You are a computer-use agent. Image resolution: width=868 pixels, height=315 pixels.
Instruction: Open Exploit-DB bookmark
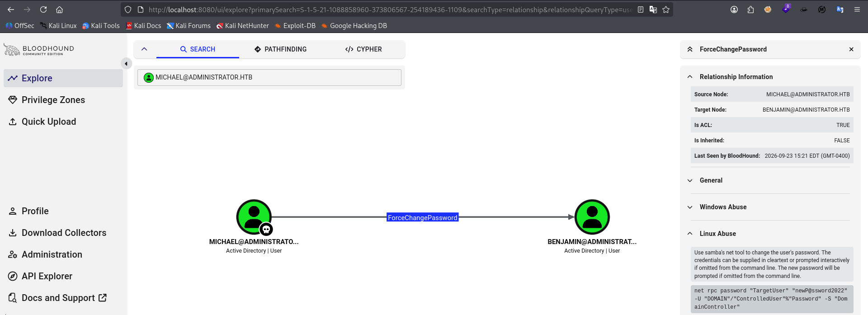tap(295, 26)
